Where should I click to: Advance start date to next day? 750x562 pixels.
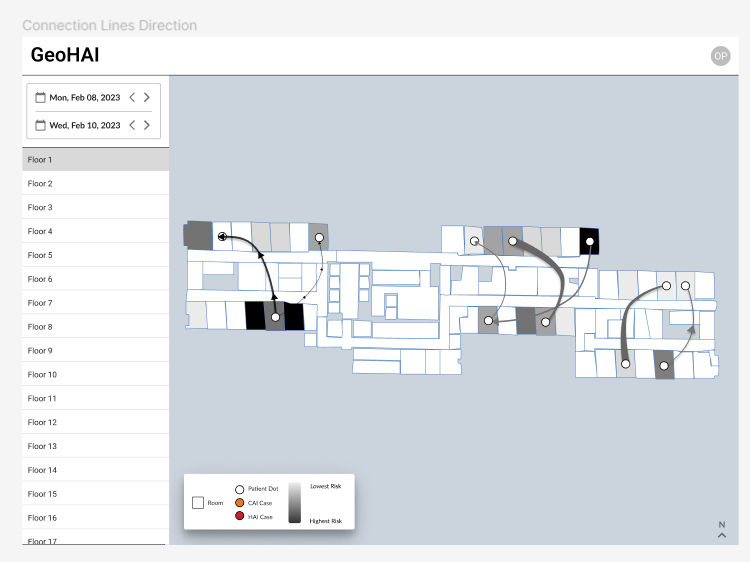pyautogui.click(x=147, y=98)
